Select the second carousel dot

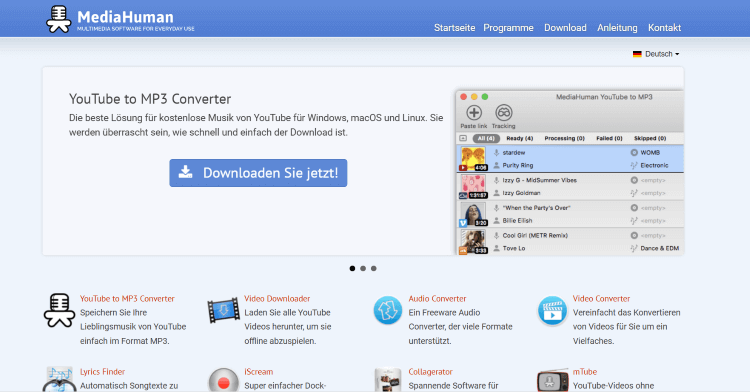(x=363, y=269)
